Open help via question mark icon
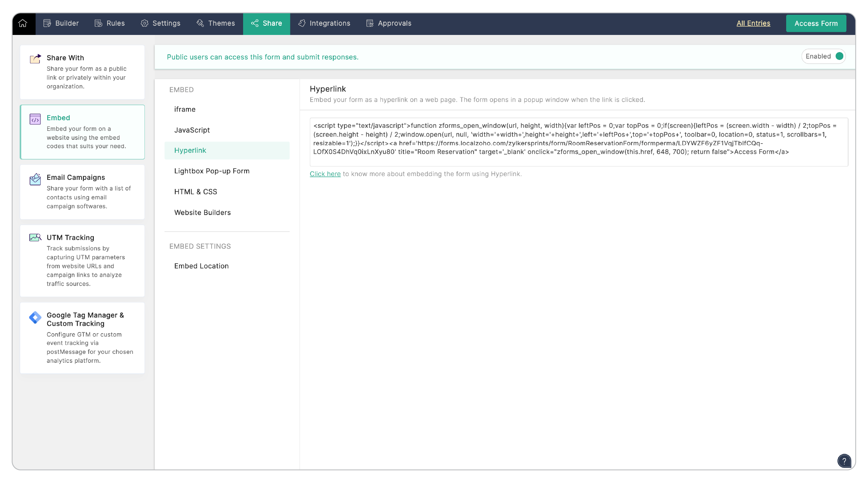 [x=844, y=461]
